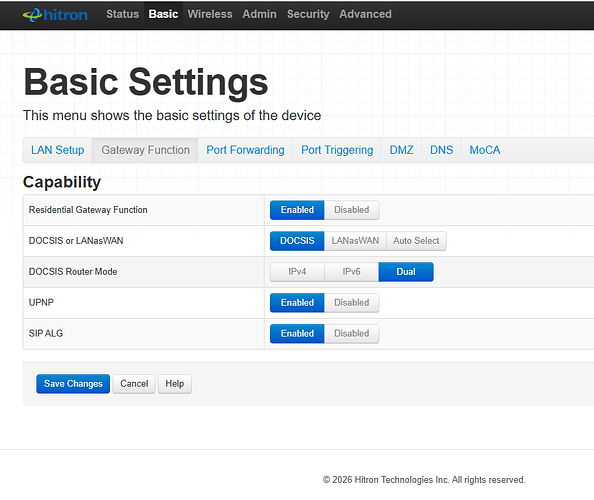Click the UPNP row label

[41, 303]
